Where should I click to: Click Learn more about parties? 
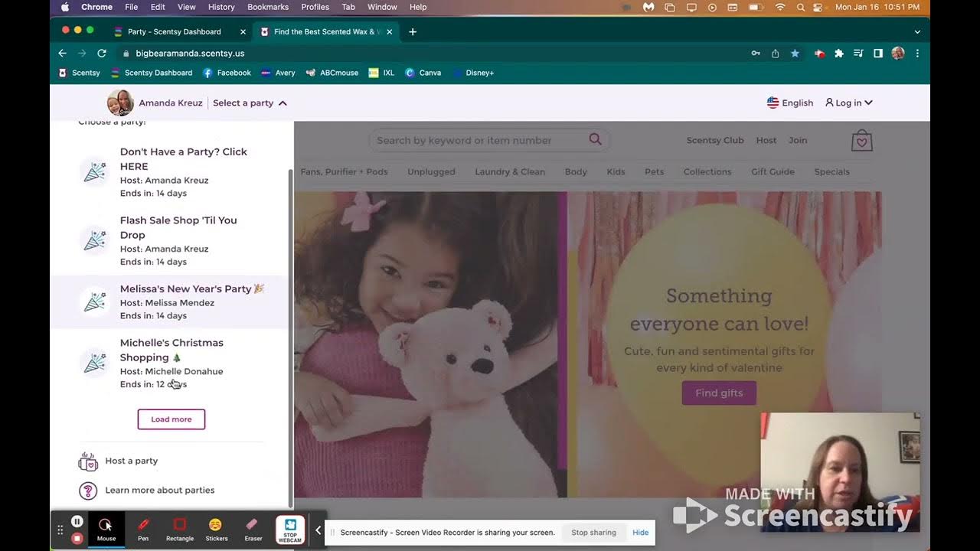(x=160, y=490)
